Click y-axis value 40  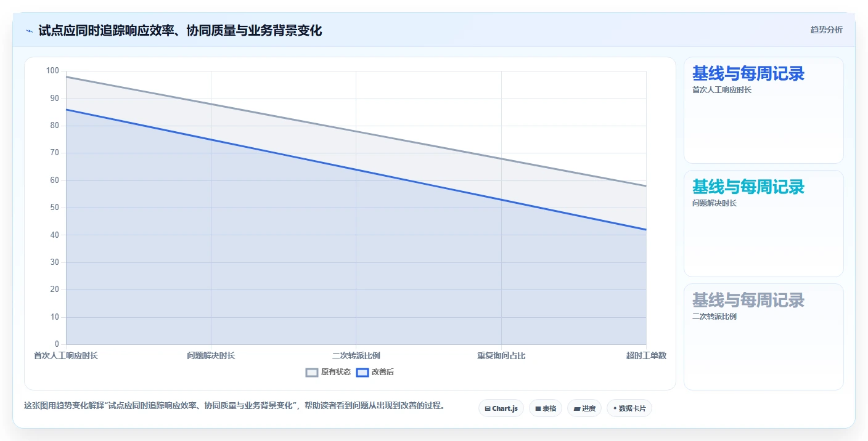point(55,235)
